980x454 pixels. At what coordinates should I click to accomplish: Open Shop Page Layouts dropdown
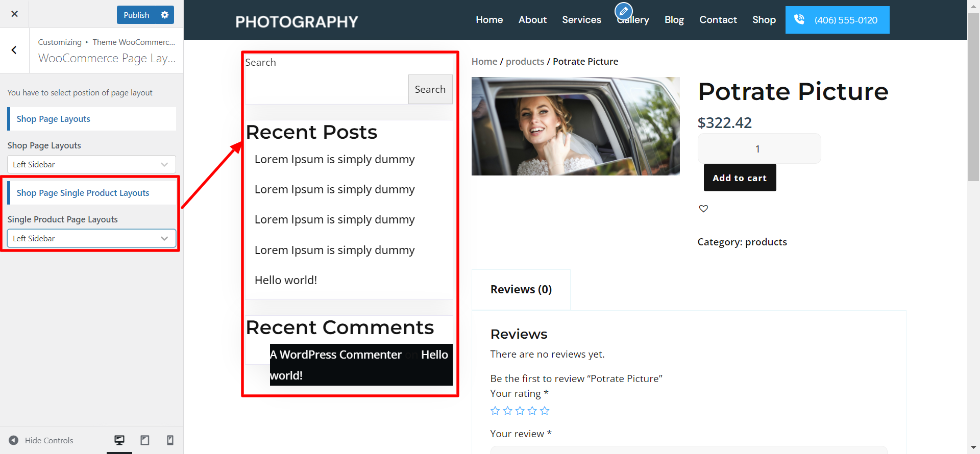pos(91,164)
